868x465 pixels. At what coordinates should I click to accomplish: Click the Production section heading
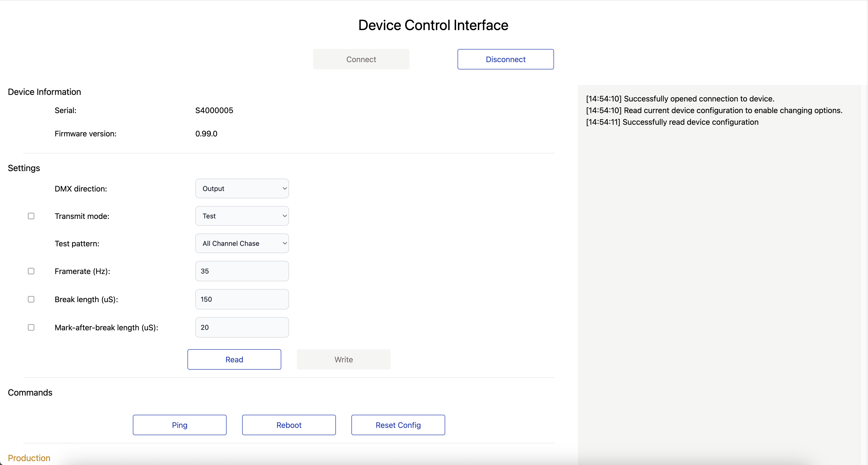pos(29,458)
